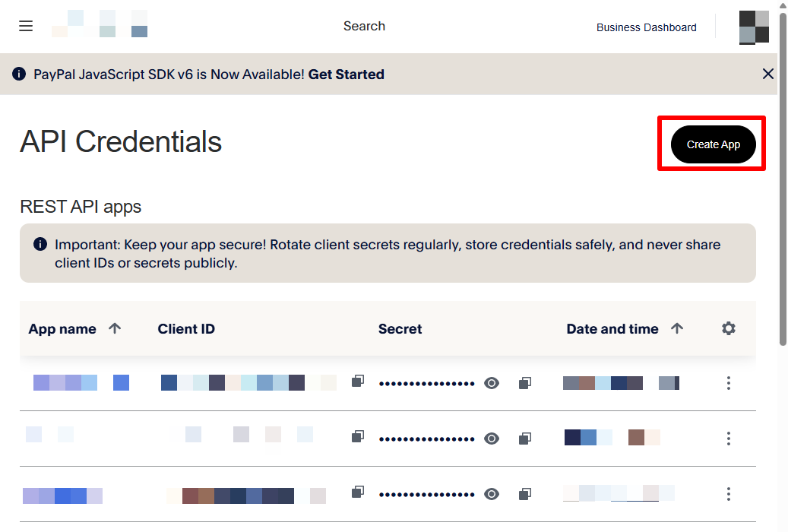Copy secret in third app row

click(x=524, y=494)
